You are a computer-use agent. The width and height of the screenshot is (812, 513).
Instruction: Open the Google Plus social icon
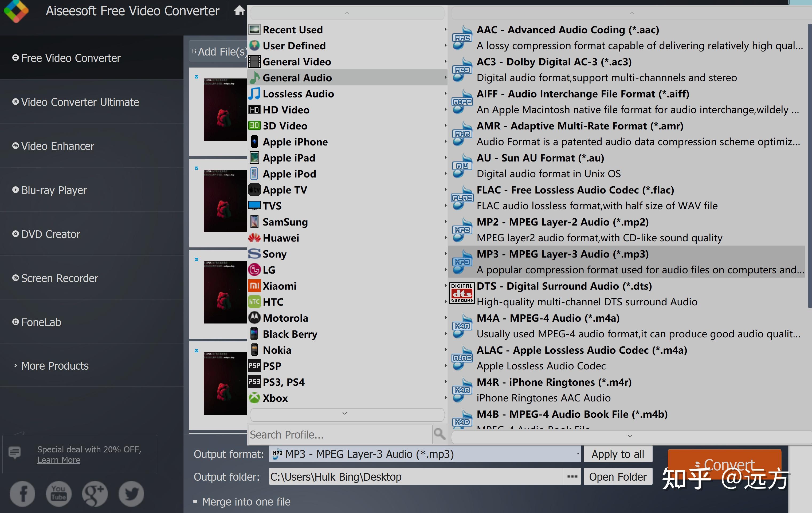click(x=95, y=494)
